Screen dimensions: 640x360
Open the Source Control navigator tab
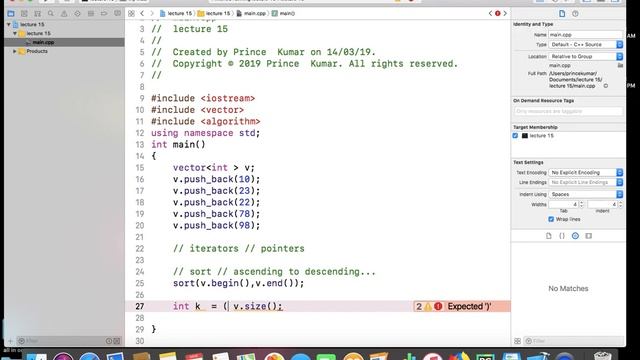click(24, 13)
